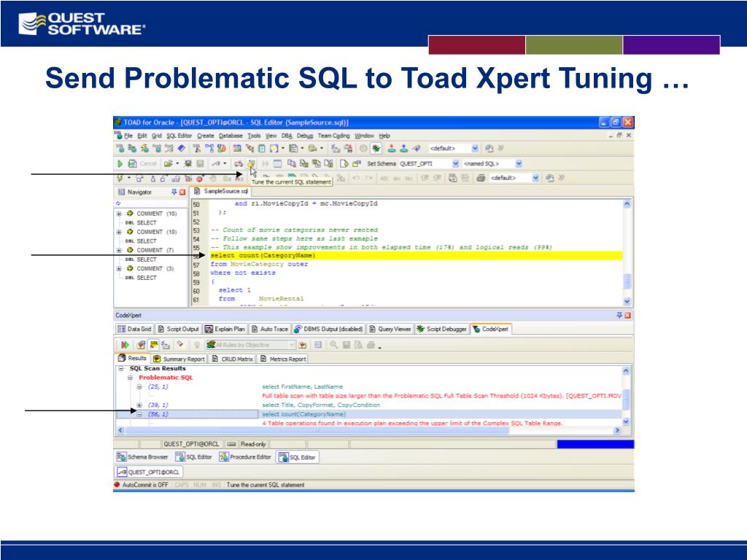Click 'from MovieCategory outer' code line
The height and width of the screenshot is (560, 747).
(259, 264)
